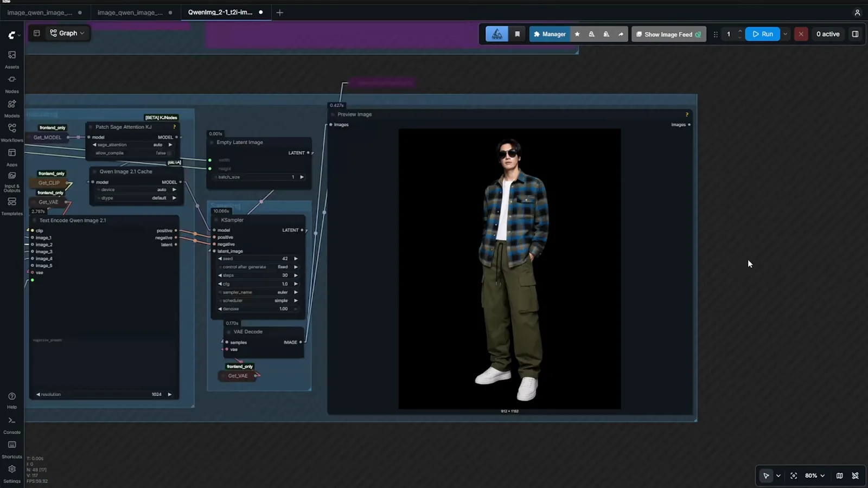Open the sampler_name euler dropdown
This screenshot has width=868, height=488.
tap(258, 292)
